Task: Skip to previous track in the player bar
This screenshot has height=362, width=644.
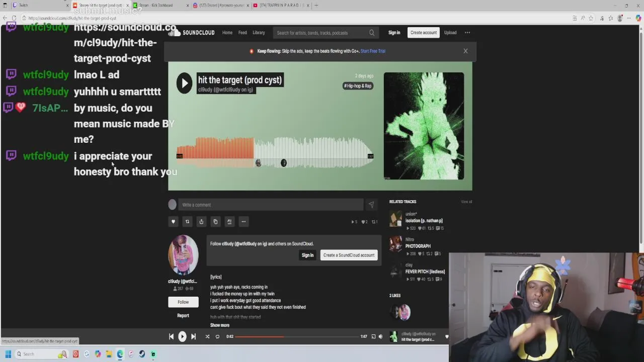Action: tap(171, 336)
